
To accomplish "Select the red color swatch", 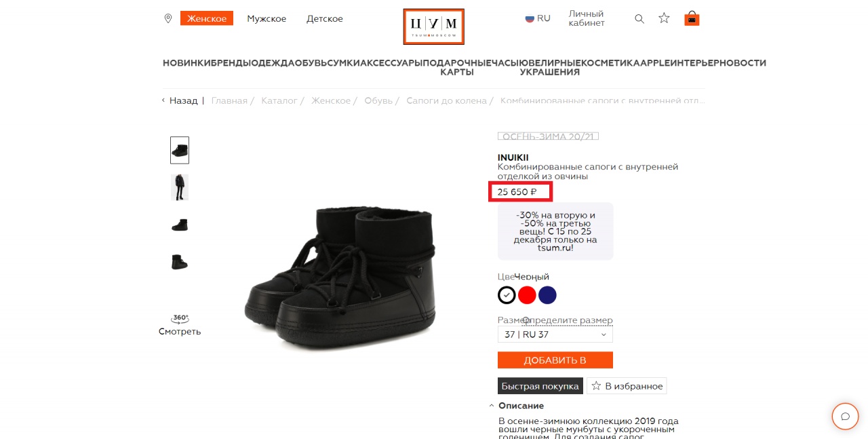I will pyautogui.click(x=527, y=295).
